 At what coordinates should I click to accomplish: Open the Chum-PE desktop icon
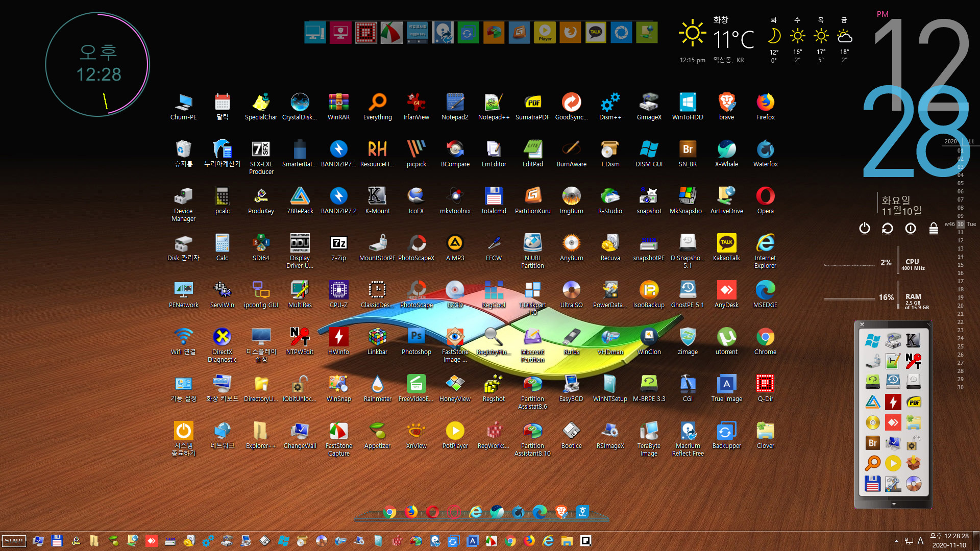tap(183, 107)
